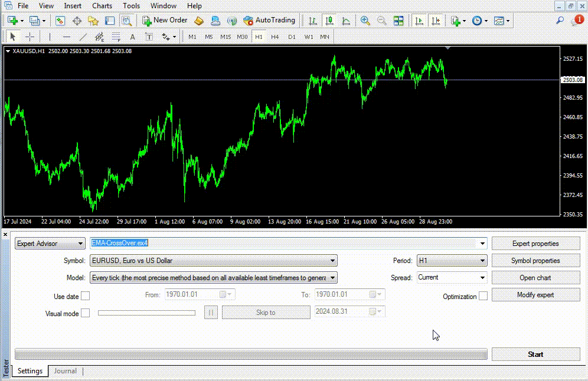The image size is (588, 381).
Task: Select the H4 timeframe button
Action: 275,37
